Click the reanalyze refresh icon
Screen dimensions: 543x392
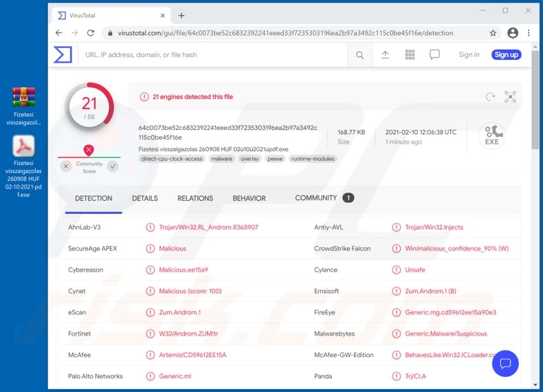coord(490,97)
